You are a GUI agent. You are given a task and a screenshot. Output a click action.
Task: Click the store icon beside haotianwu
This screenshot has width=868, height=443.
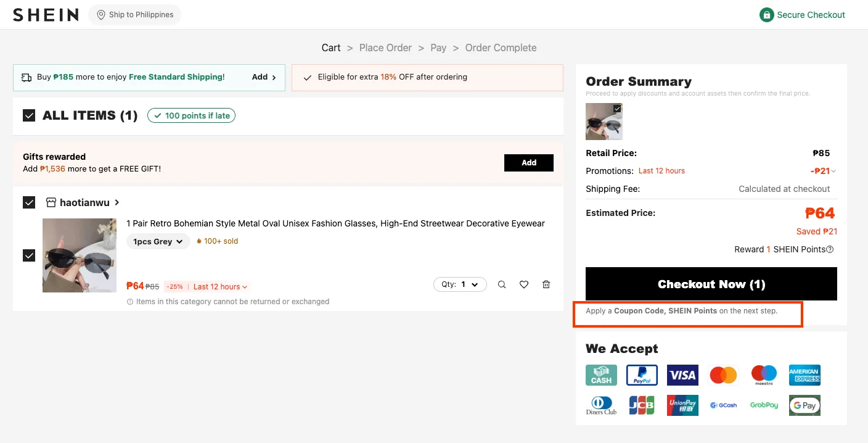pyautogui.click(x=51, y=202)
